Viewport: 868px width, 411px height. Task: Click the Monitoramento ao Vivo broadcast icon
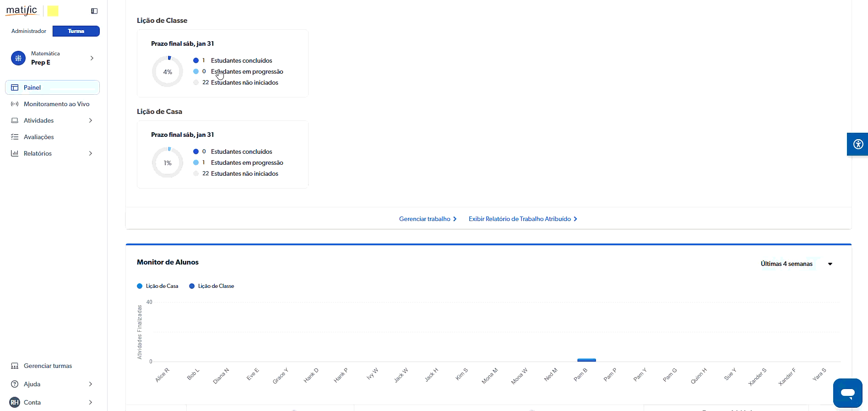(15, 104)
